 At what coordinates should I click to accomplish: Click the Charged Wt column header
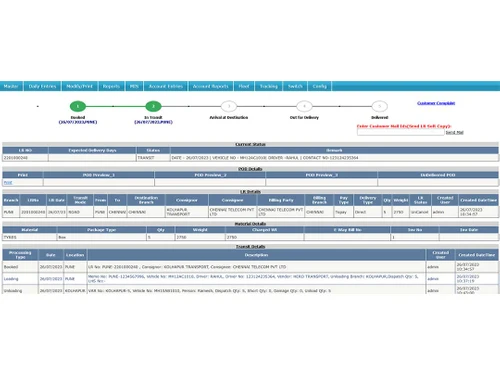[x=265, y=230]
